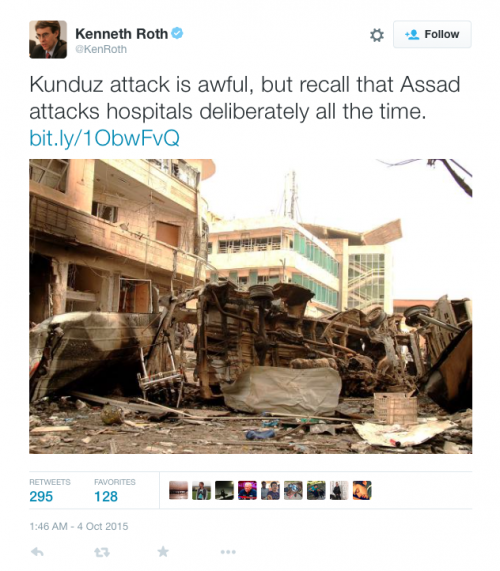Open the bit.ly/1ObwFvQ link
The image size is (500, 571).
click(105, 138)
